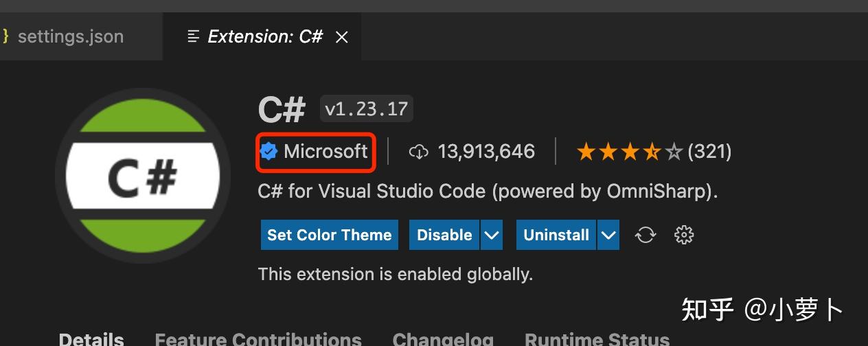This screenshot has height=346, width=868.
Task: Click the Disable extension button
Action: [x=444, y=235]
